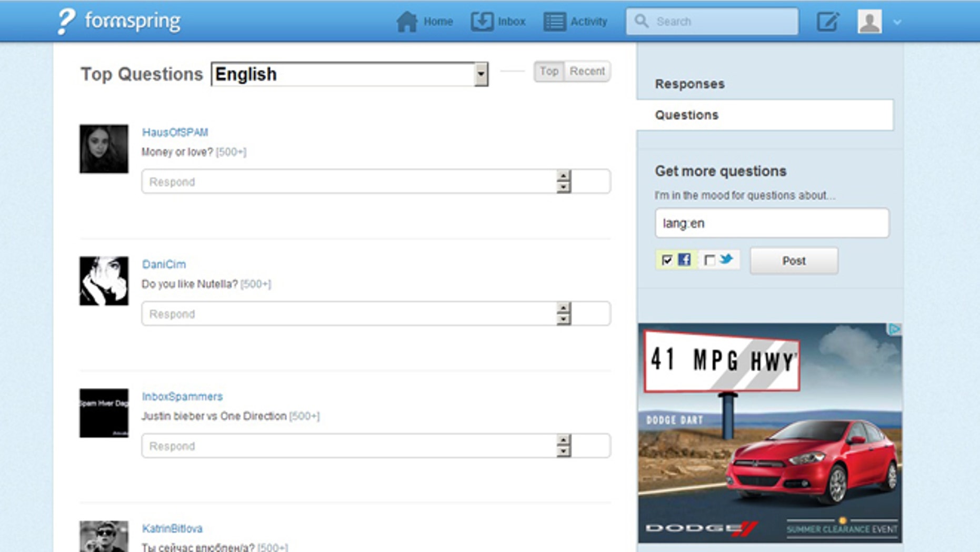980x552 pixels.
Task: Click the profile avatar icon in header
Action: 869,22
